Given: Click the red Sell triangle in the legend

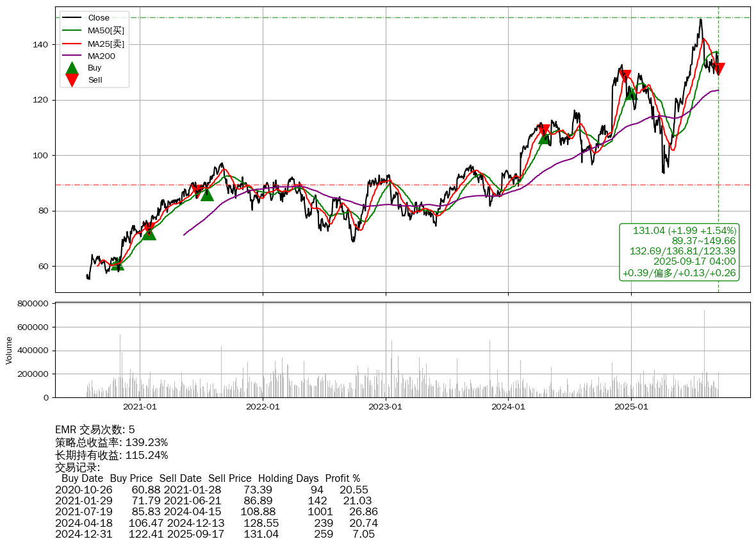Looking at the screenshot, I should click(x=72, y=79).
